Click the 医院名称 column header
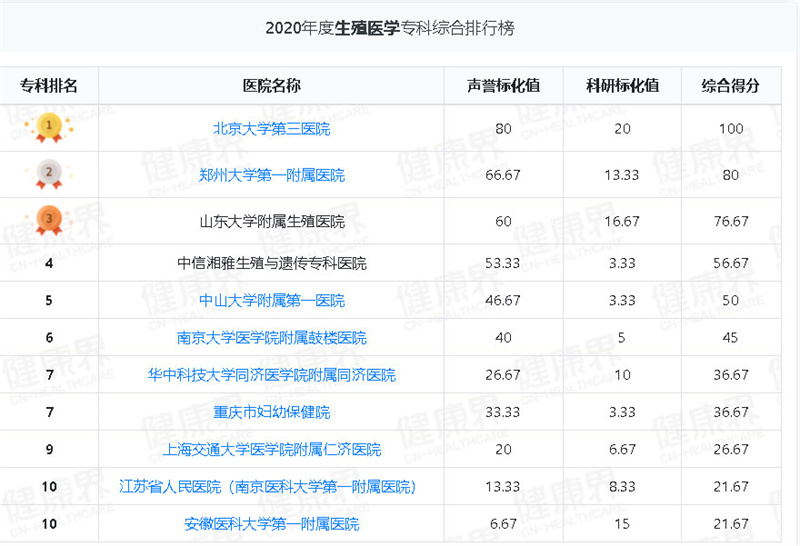This screenshot has height=546, width=800. pyautogui.click(x=272, y=85)
